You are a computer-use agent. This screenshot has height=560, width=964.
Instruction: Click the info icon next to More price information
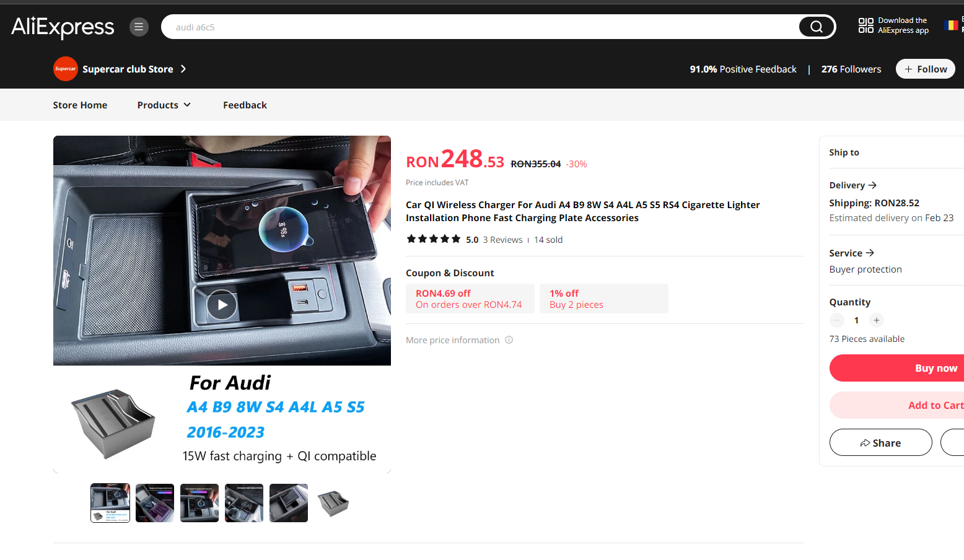[x=509, y=339]
